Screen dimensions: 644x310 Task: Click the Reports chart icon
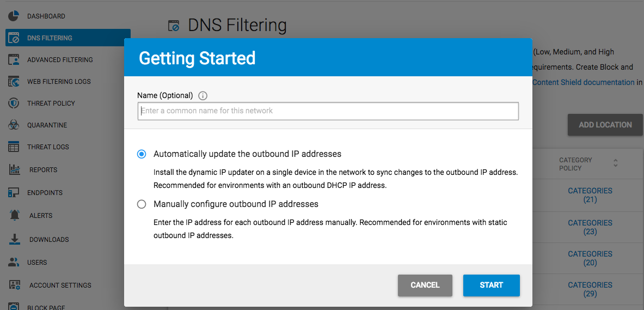[15, 169]
